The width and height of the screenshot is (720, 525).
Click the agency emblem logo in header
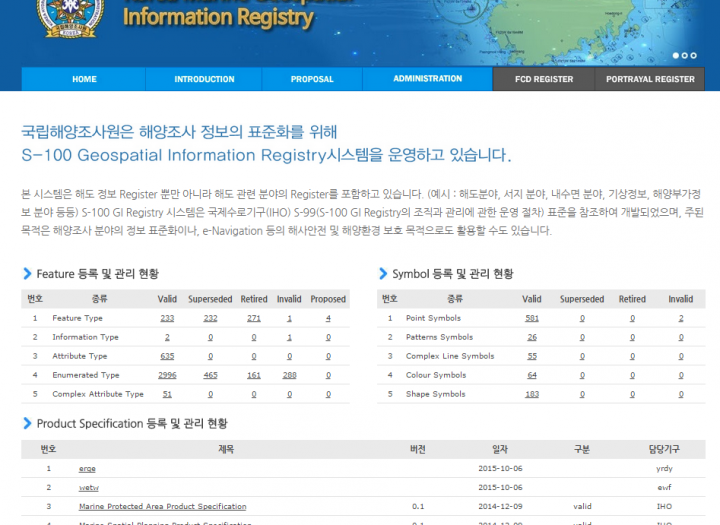(71, 14)
